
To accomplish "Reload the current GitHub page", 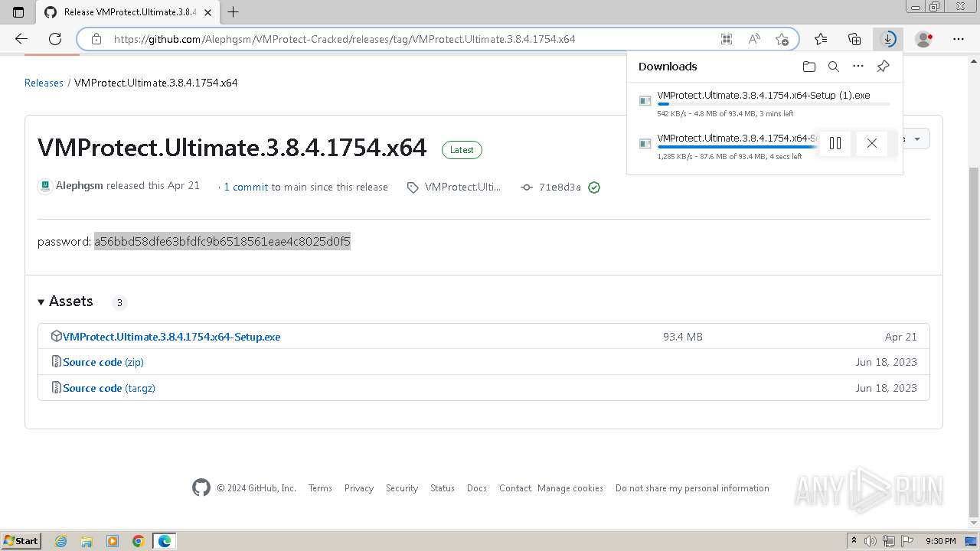I will [x=55, y=39].
